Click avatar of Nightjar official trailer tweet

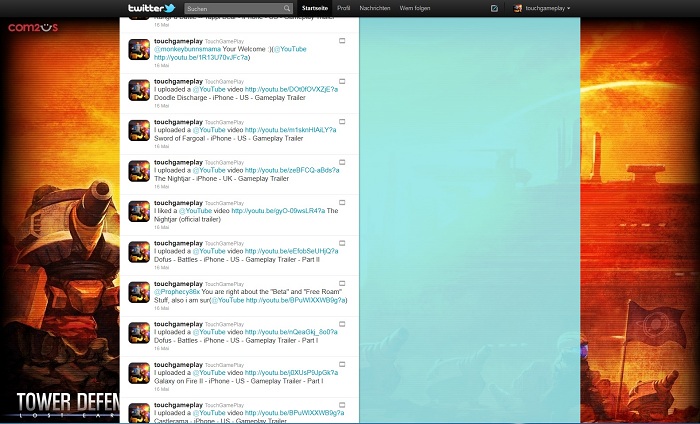[139, 212]
